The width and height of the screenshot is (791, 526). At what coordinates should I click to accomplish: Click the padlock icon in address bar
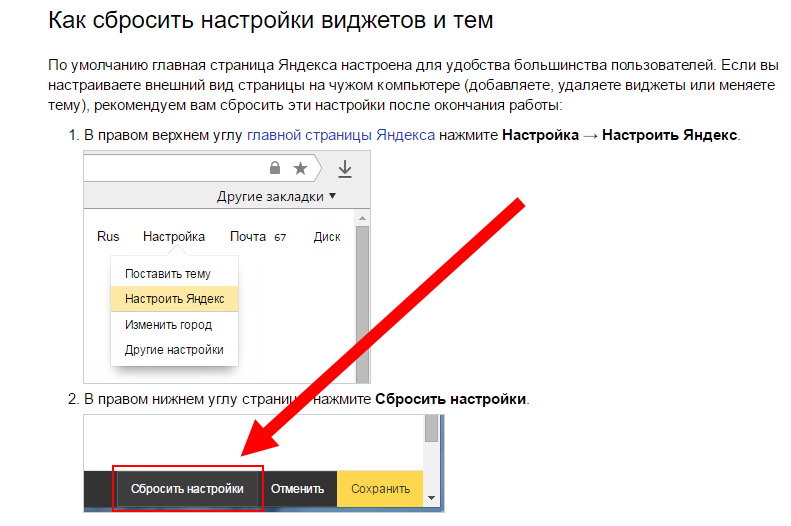(275, 169)
